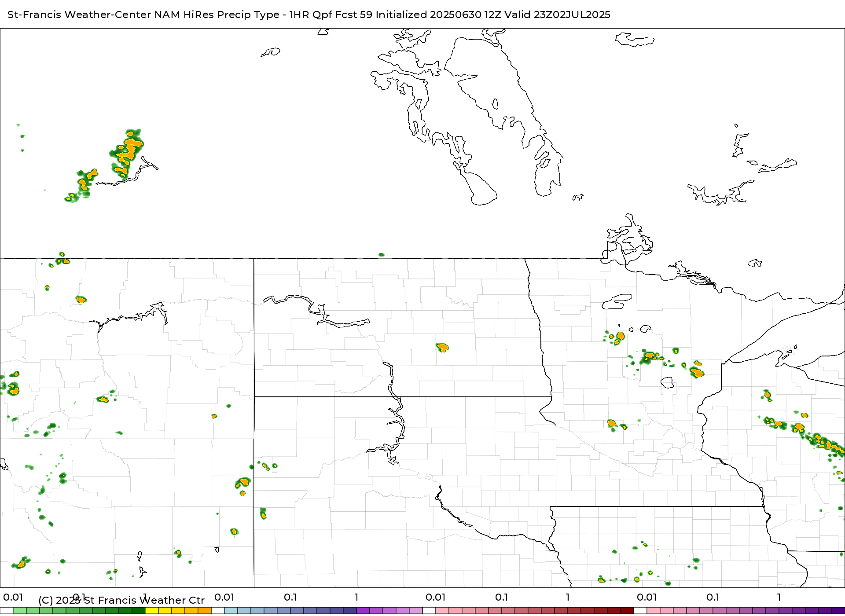Click the '0.01' label above the red-pink scale
The image size is (845, 616).
point(436,597)
